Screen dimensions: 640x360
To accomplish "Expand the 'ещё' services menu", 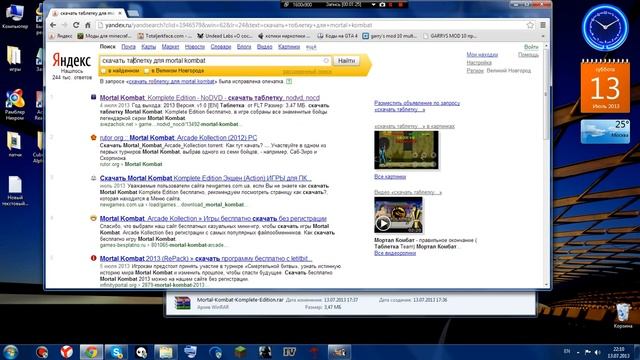I will pos(311,47).
